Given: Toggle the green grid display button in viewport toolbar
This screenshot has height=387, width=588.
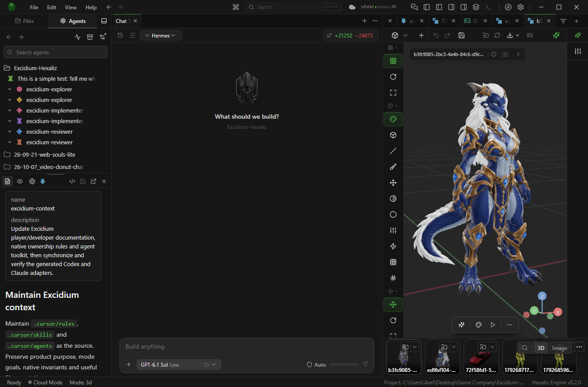Looking at the screenshot, I should coord(393,61).
